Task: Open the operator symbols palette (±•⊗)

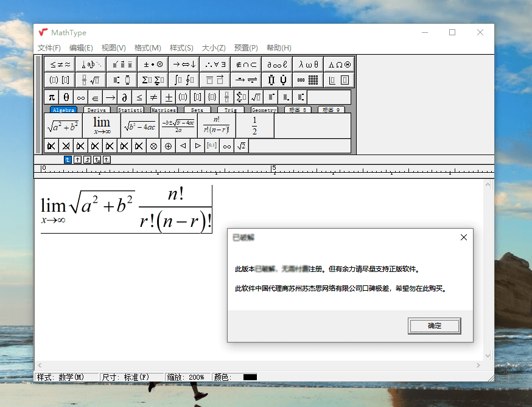Action: [153, 64]
